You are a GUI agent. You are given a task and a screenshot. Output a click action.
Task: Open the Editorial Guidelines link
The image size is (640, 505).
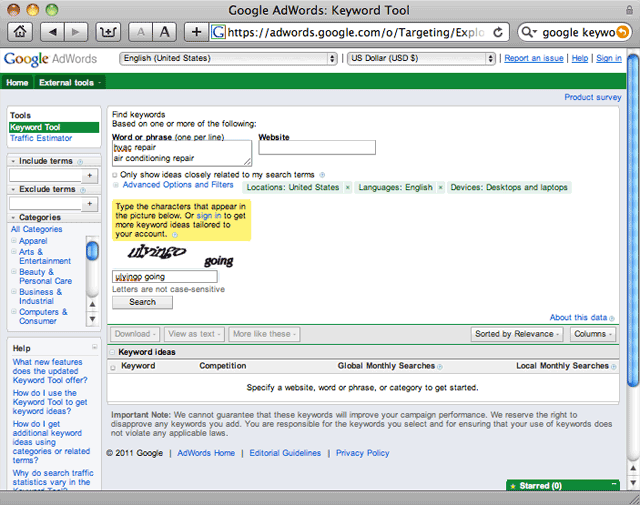pyautogui.click(x=285, y=453)
